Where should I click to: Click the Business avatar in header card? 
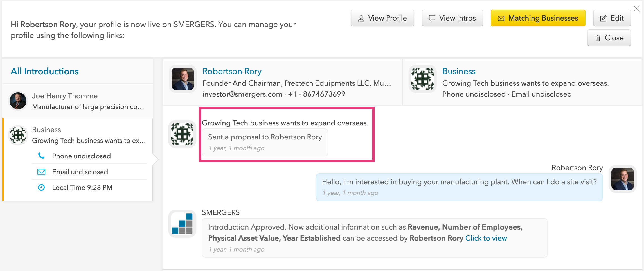(x=423, y=79)
